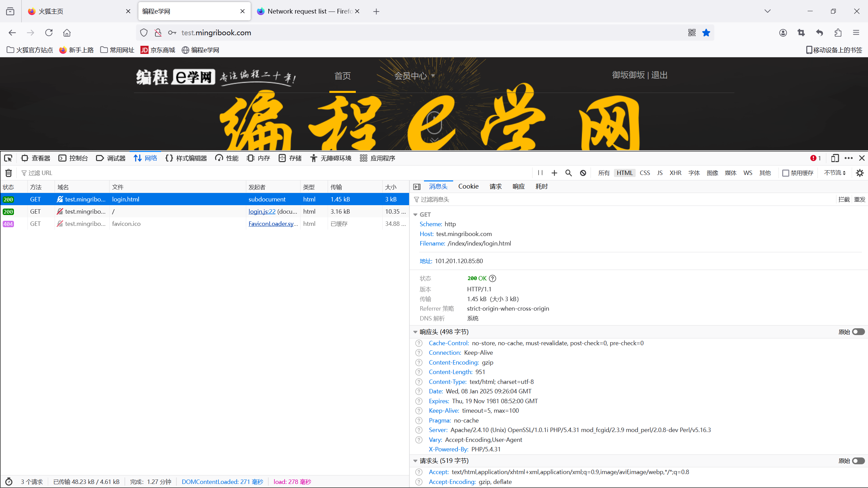This screenshot has height=488, width=868.
Task: Click the 重发 resend button
Action: (x=860, y=199)
